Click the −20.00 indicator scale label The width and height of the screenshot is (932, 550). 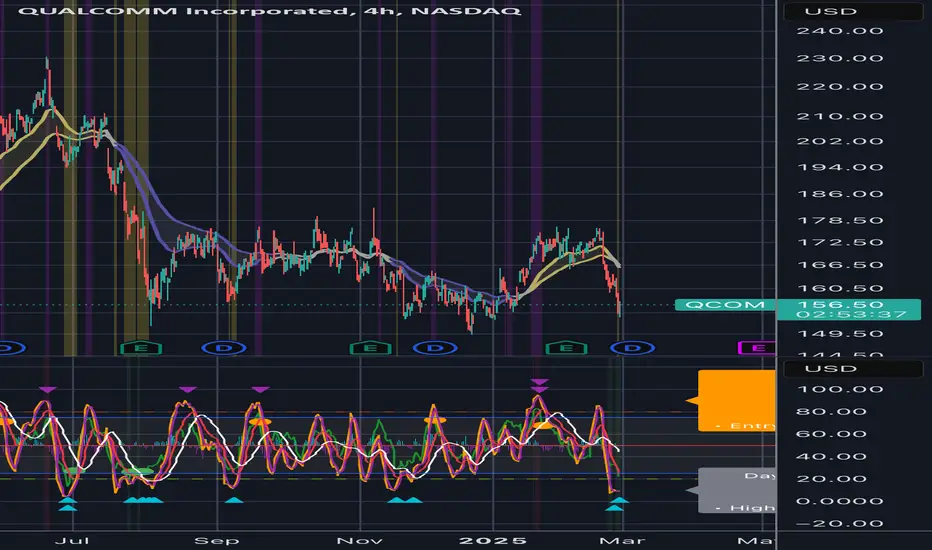tap(840, 524)
